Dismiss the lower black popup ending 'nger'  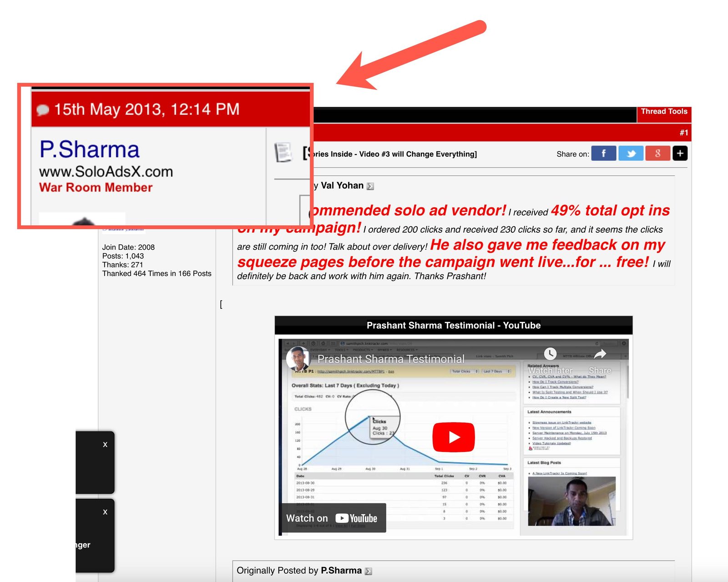pyautogui.click(x=105, y=512)
